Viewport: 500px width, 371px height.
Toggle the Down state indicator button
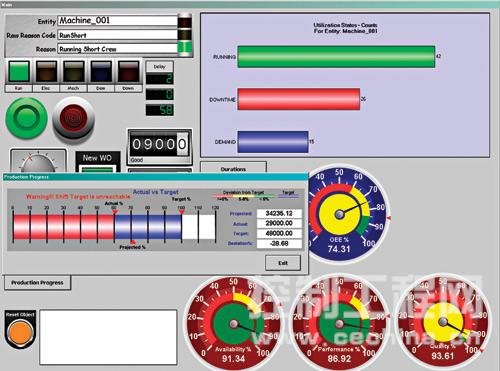[128, 71]
